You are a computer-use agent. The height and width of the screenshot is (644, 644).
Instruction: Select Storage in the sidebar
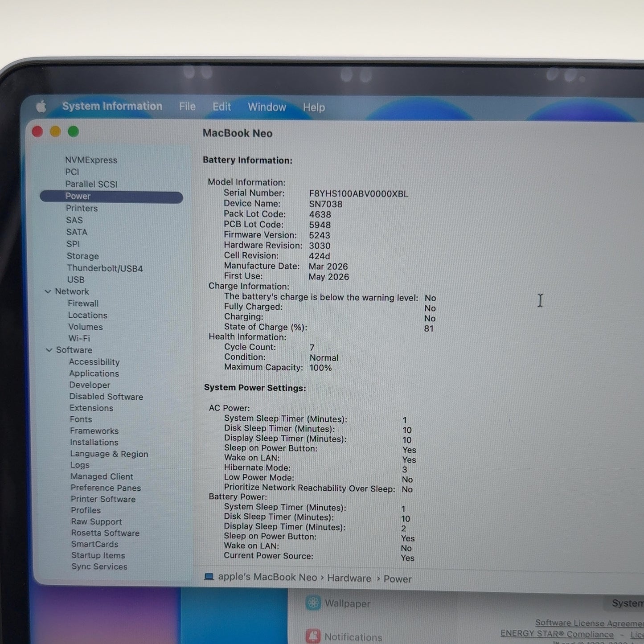83,256
